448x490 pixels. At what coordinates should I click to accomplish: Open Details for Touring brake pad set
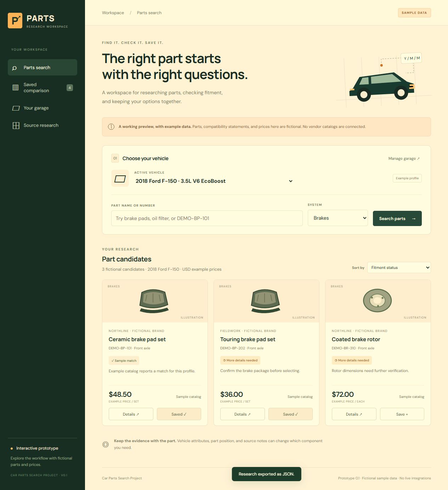tap(243, 414)
